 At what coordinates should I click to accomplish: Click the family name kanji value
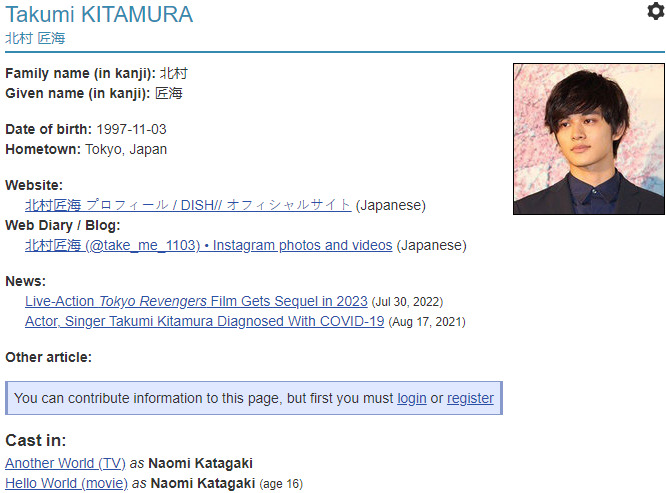coord(173,73)
